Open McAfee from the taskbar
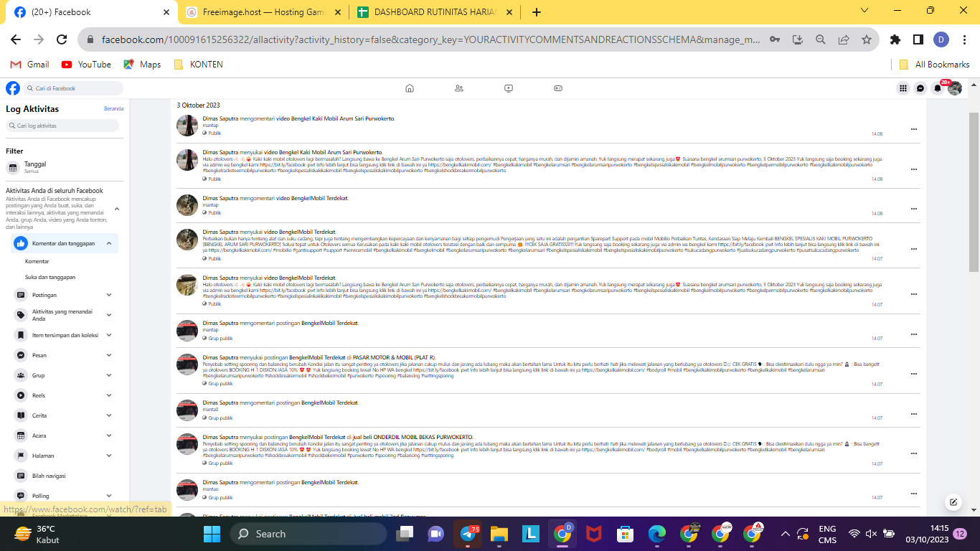 point(594,534)
